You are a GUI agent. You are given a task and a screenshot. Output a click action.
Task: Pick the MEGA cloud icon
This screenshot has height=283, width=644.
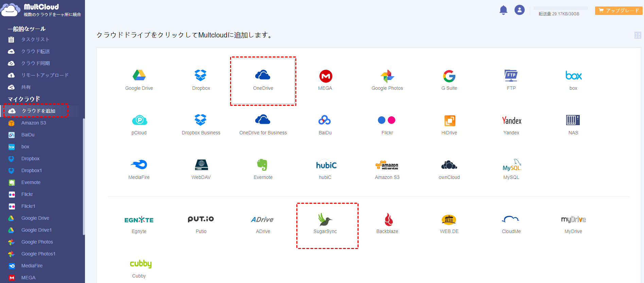pyautogui.click(x=325, y=80)
